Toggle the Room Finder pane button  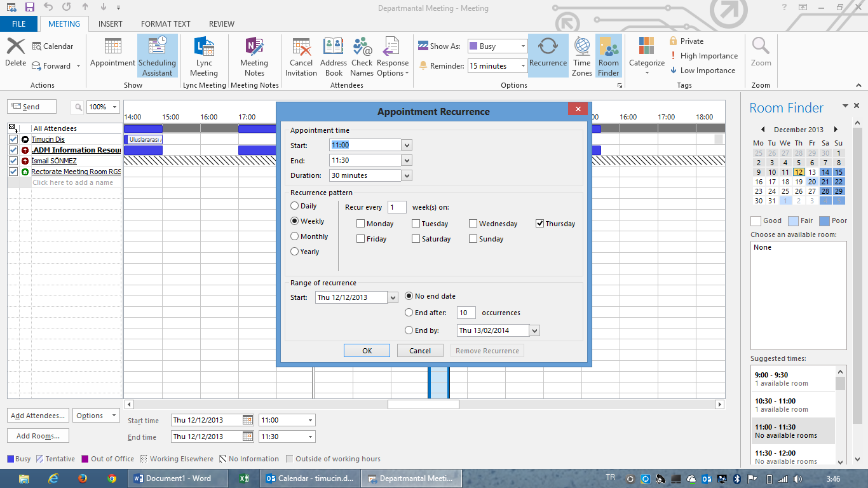pyautogui.click(x=608, y=56)
